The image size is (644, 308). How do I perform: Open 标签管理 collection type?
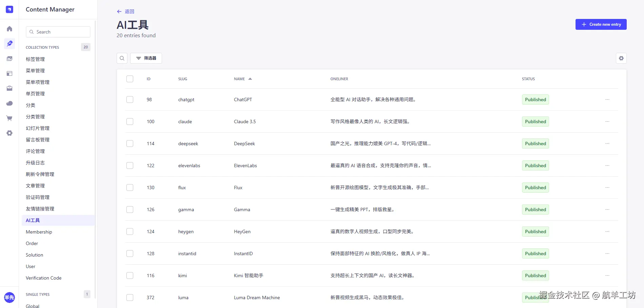coord(35,59)
